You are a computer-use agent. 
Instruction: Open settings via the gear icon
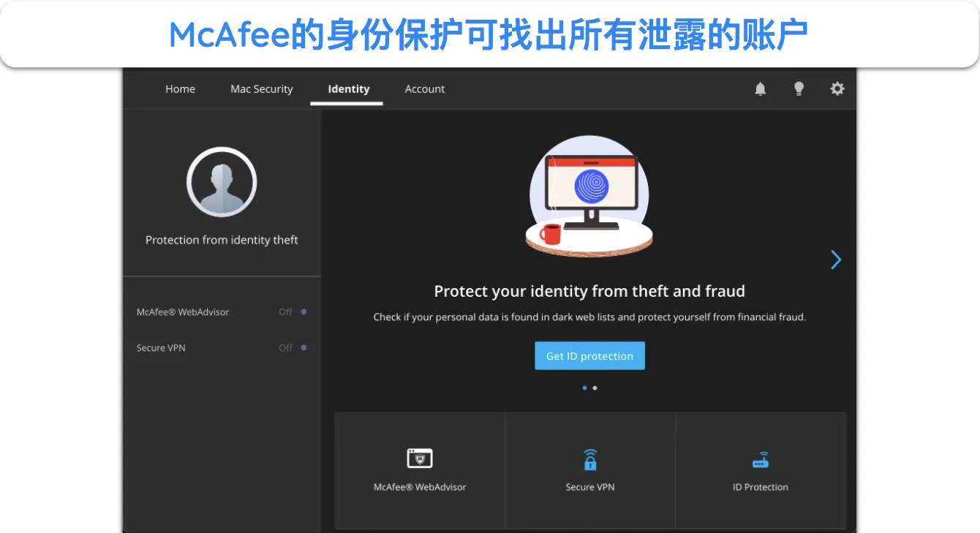[837, 88]
